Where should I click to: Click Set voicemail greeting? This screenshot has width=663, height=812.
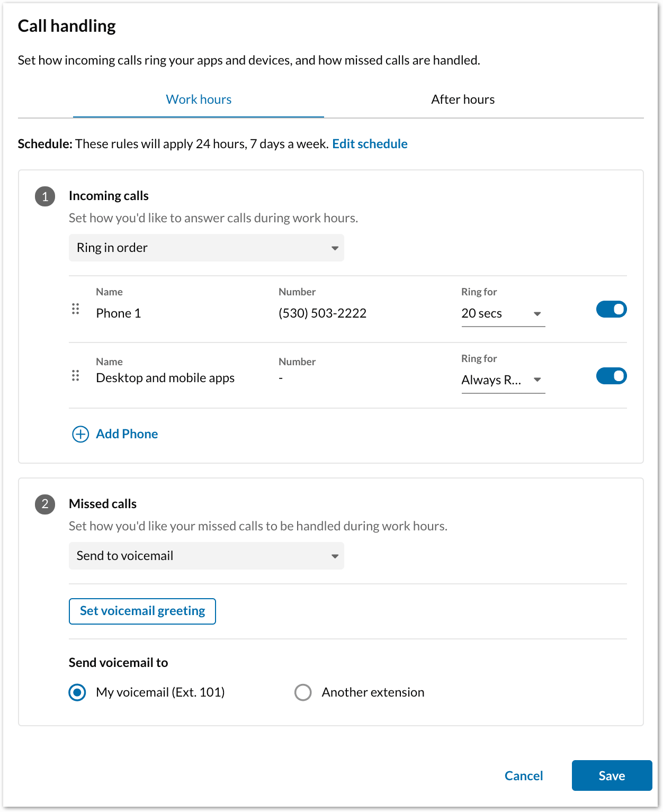click(x=142, y=611)
